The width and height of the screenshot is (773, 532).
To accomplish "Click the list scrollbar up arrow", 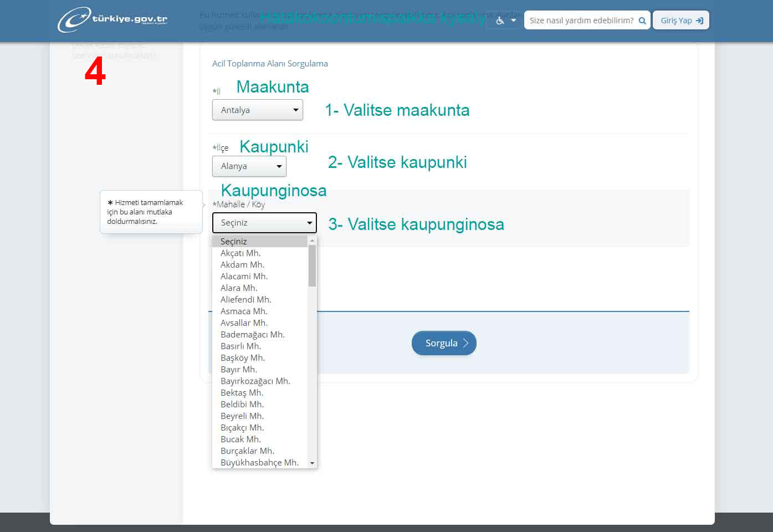I will pyautogui.click(x=313, y=241).
